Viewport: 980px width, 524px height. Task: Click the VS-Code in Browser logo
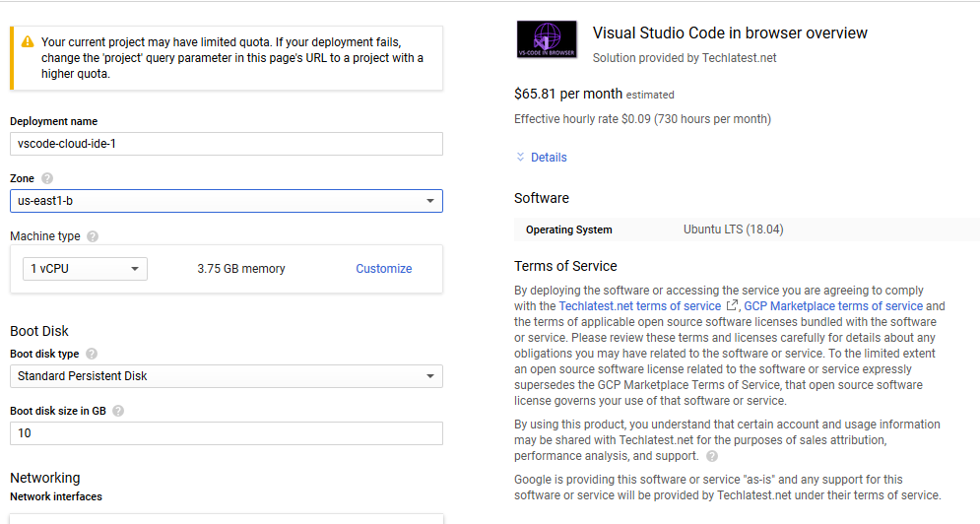(x=547, y=39)
